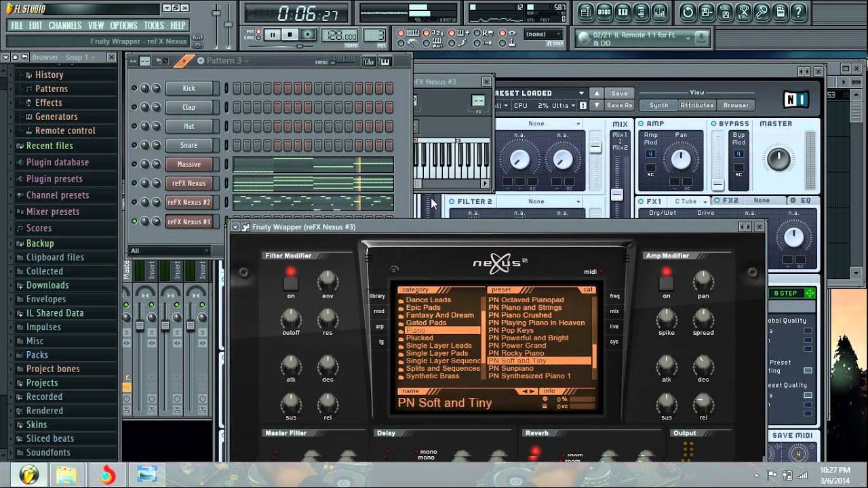Click the save new version floppy-plus icon
Screen dimensions: 868x488
707,12
